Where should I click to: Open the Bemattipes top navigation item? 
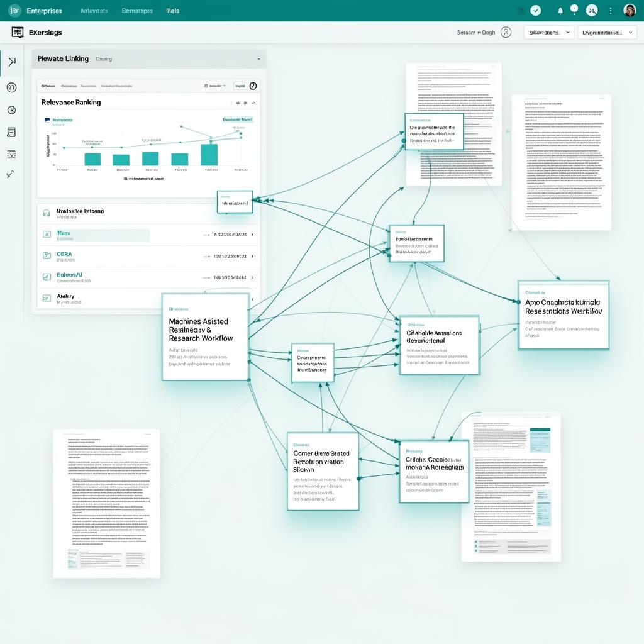(x=137, y=11)
